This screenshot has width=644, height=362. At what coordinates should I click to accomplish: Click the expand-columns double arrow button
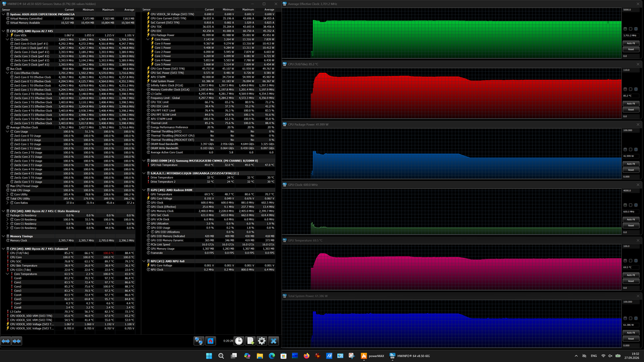point(6,341)
